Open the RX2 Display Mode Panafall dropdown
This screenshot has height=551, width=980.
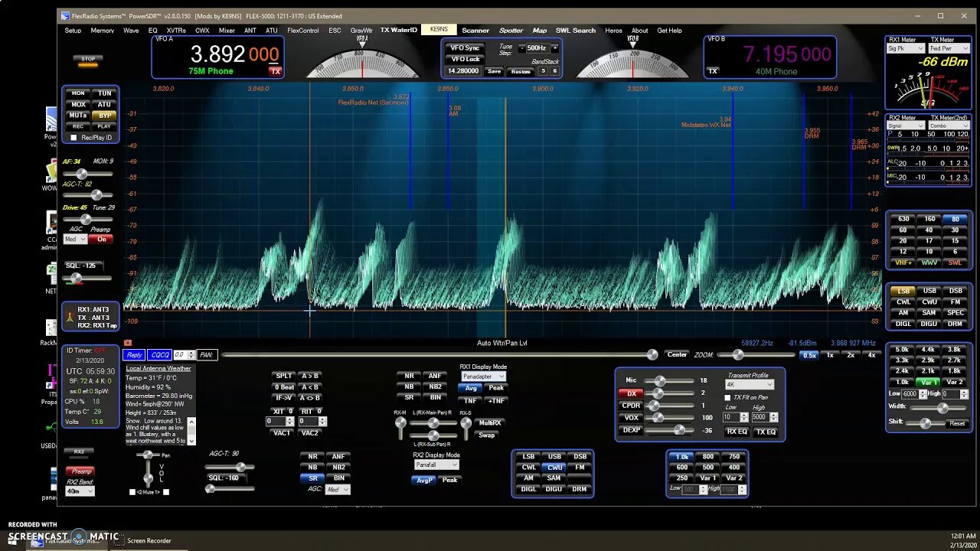(436, 465)
